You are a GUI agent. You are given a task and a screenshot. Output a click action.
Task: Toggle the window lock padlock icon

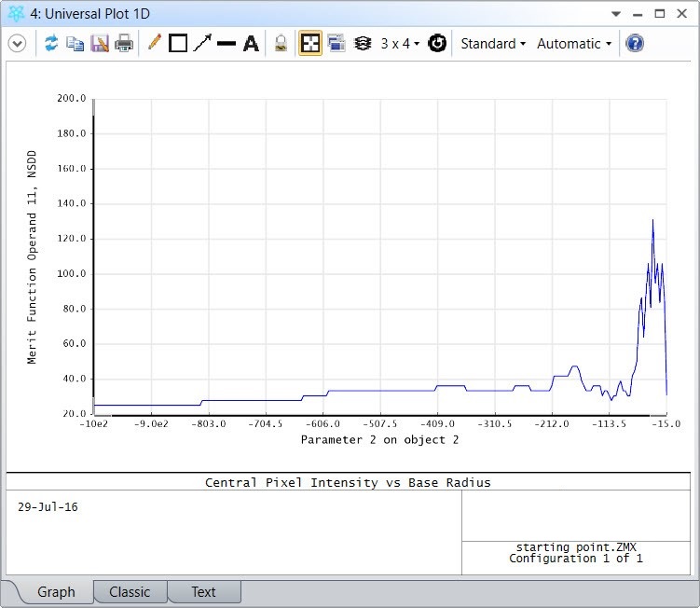pos(281,44)
